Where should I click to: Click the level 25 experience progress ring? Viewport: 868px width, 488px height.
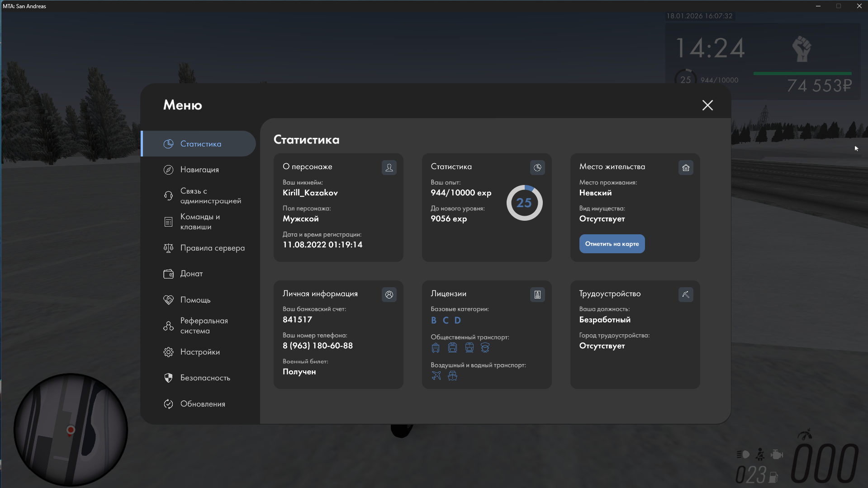click(x=524, y=203)
